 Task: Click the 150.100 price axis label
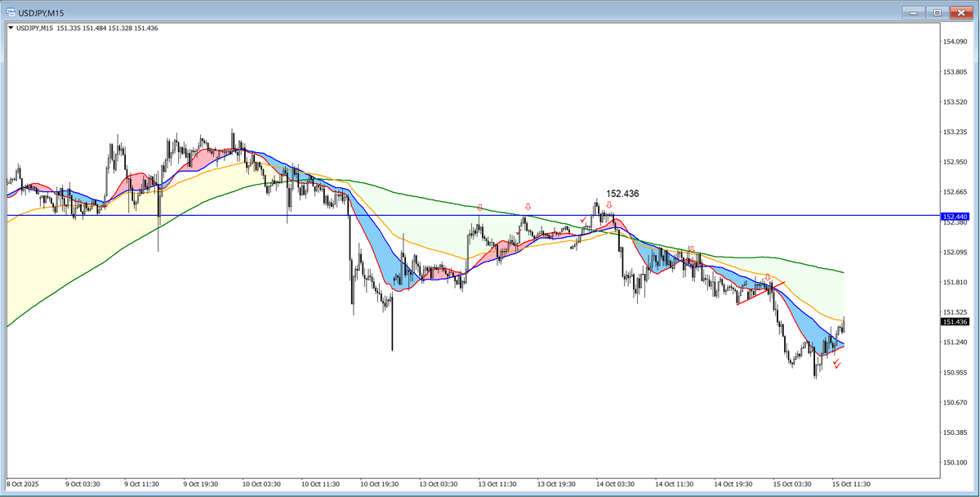955,463
